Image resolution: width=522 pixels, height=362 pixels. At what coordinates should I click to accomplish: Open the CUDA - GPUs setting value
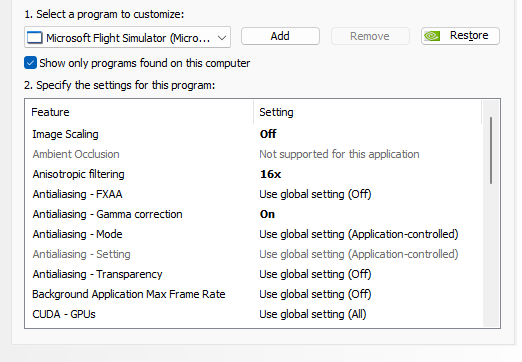pos(313,314)
